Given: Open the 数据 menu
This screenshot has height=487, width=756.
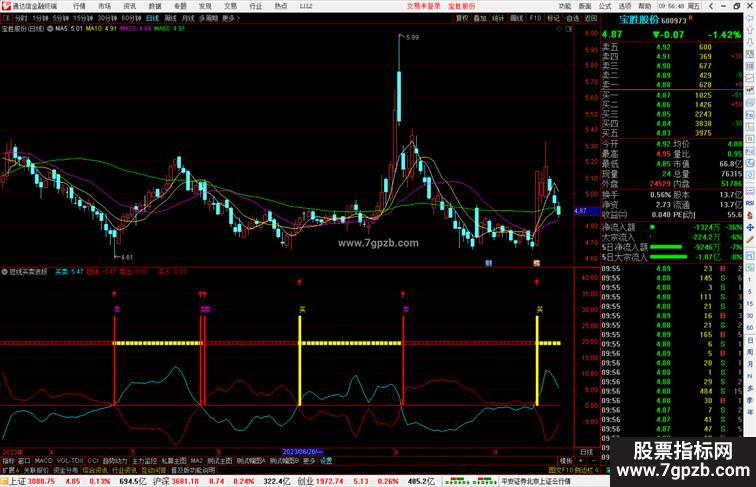Looking at the screenshot, I should point(155,6).
